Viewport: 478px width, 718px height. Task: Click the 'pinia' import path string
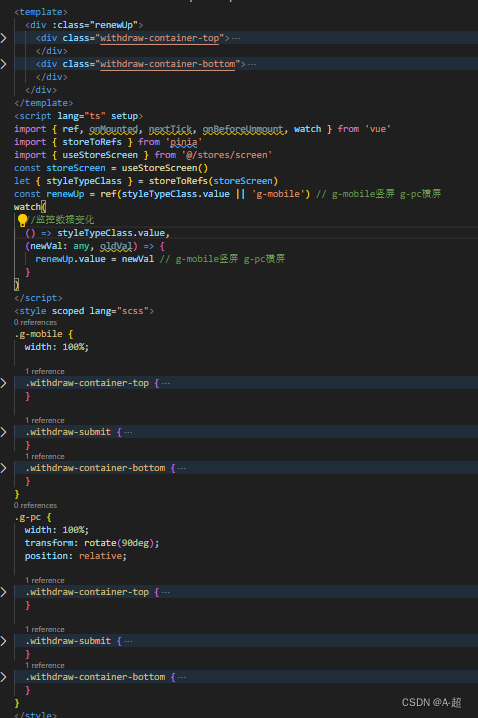[x=184, y=142]
